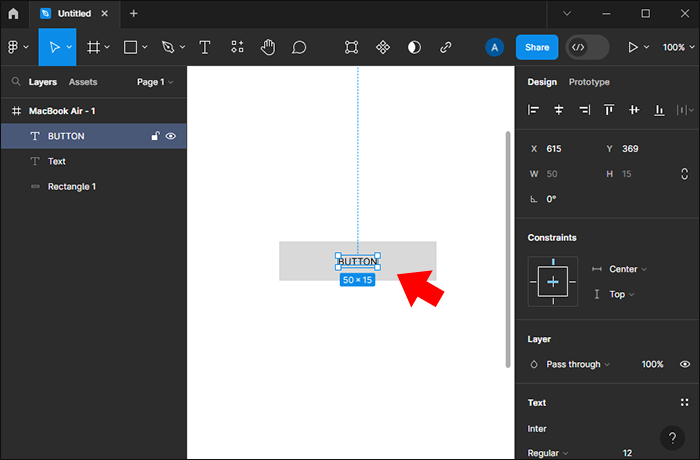Click the layer opacity 100% field
700x460 pixels.
(x=652, y=364)
